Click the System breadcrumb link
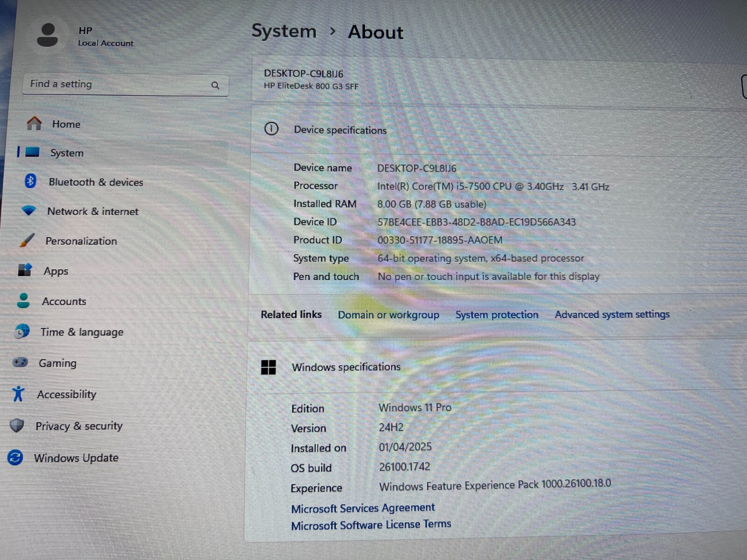This screenshot has width=747, height=560. pyautogui.click(x=284, y=31)
